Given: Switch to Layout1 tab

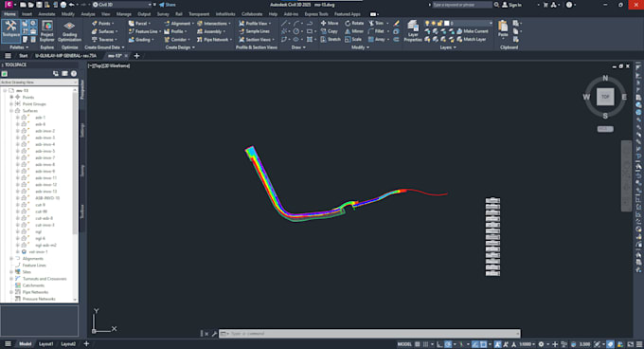Looking at the screenshot, I should pyautogui.click(x=46, y=344).
